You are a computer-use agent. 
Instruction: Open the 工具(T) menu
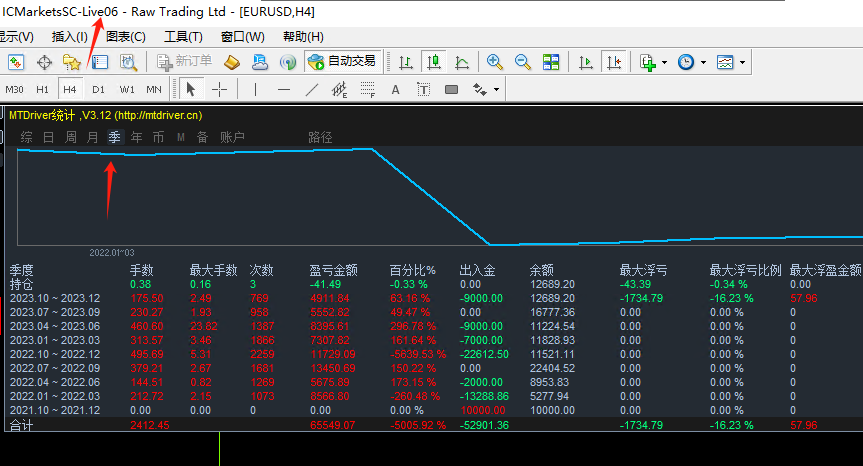183,37
